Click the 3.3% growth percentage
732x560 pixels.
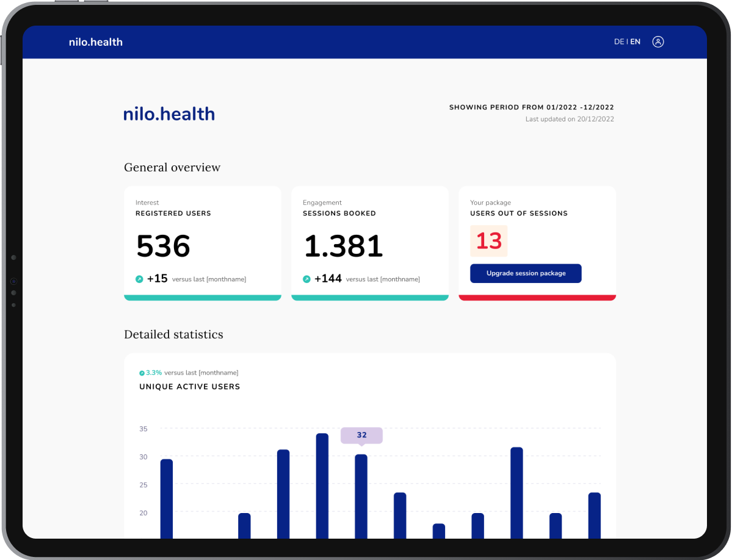154,373
